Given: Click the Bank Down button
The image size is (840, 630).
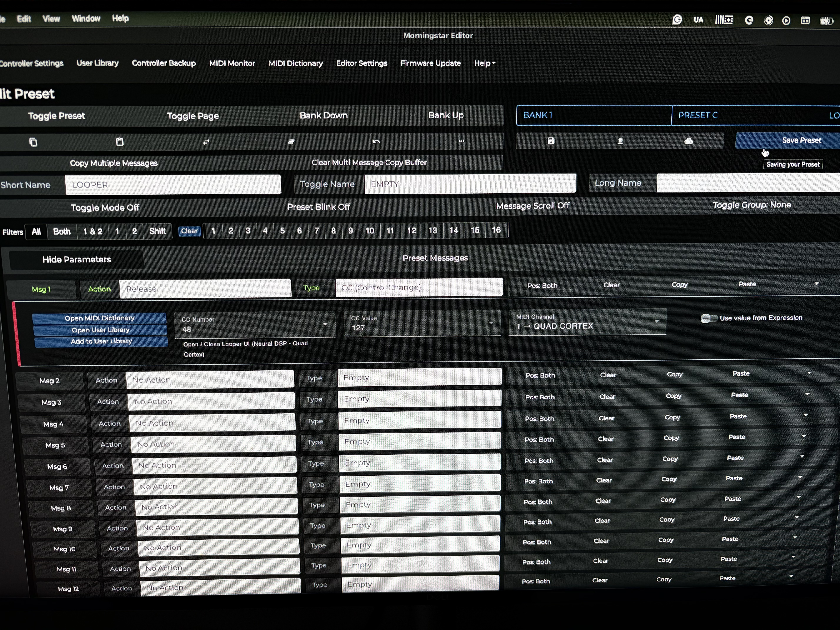Looking at the screenshot, I should pos(324,115).
